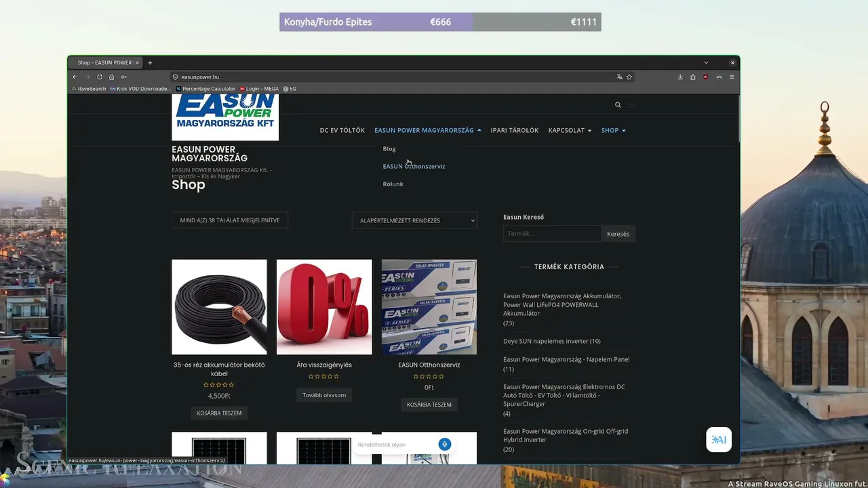The width and height of the screenshot is (868, 488).
Task: Click the star rating under Áfa visszaigénylés
Action: [x=324, y=377]
